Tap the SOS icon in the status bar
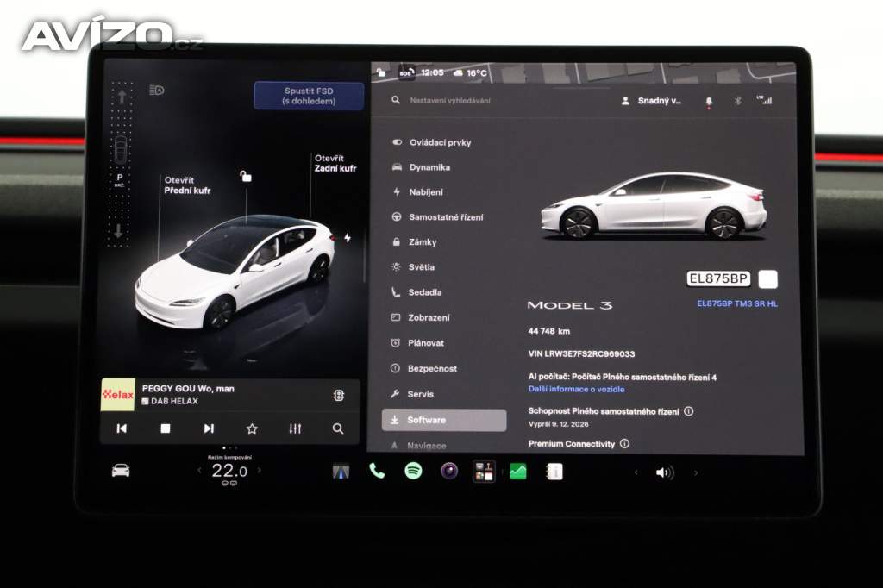The height and width of the screenshot is (588, 883). click(407, 72)
